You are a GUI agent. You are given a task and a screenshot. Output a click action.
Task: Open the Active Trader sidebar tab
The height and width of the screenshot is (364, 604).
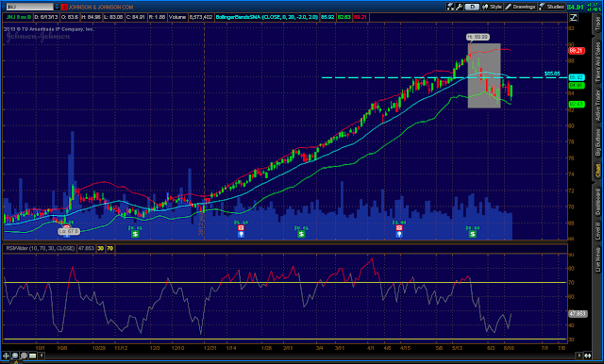(x=598, y=105)
